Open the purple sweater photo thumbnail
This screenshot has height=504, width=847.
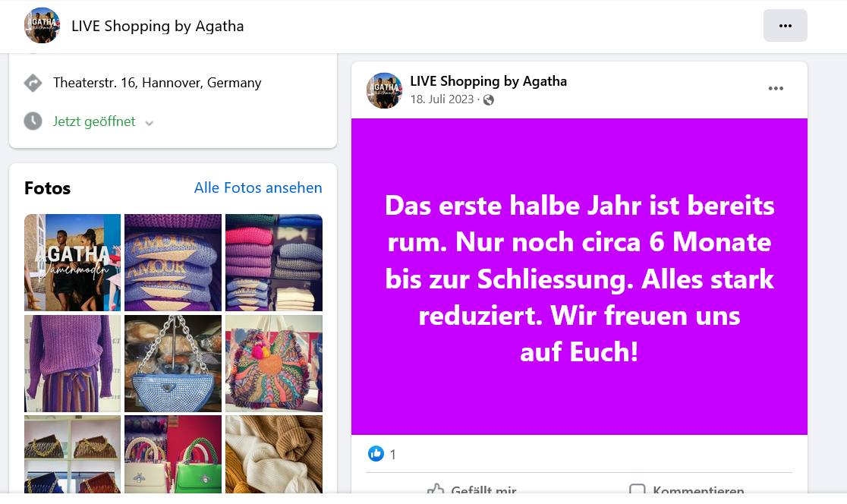(x=72, y=364)
